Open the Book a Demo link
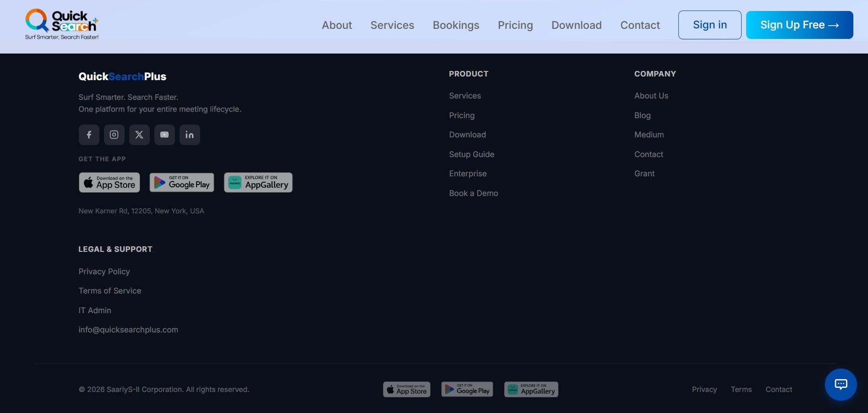868x413 pixels. click(x=473, y=193)
